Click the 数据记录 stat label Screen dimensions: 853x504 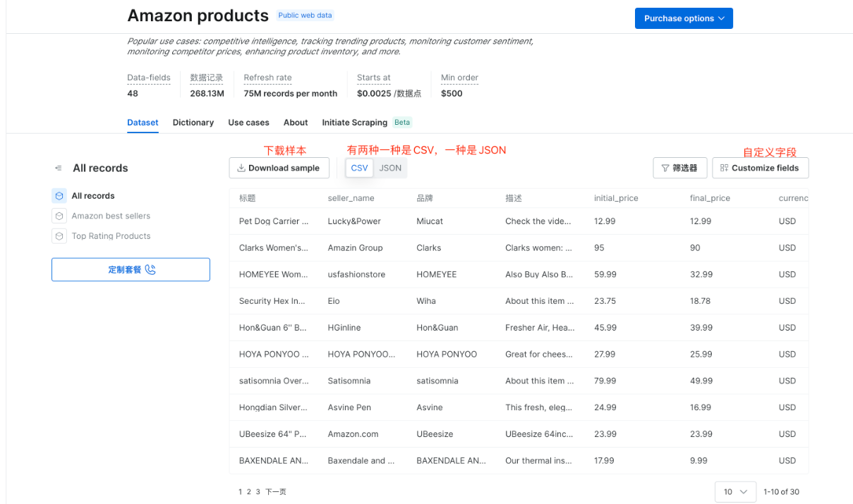207,78
